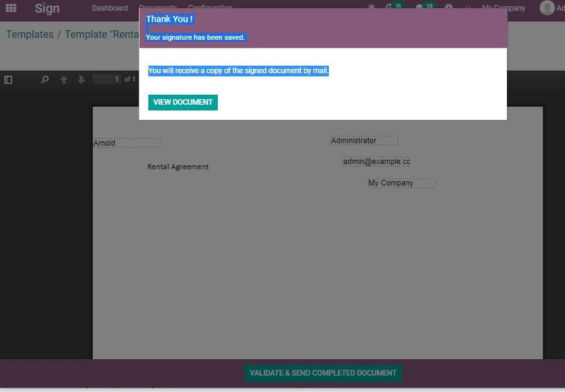Select the admin@example.cc field
565x392 pixels.
376,162
